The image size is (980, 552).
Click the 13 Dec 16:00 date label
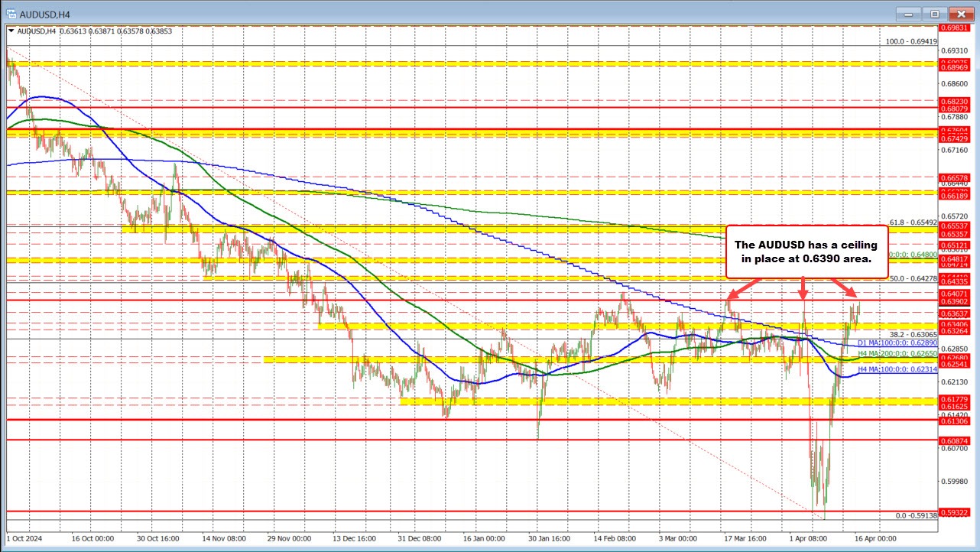coord(354,538)
